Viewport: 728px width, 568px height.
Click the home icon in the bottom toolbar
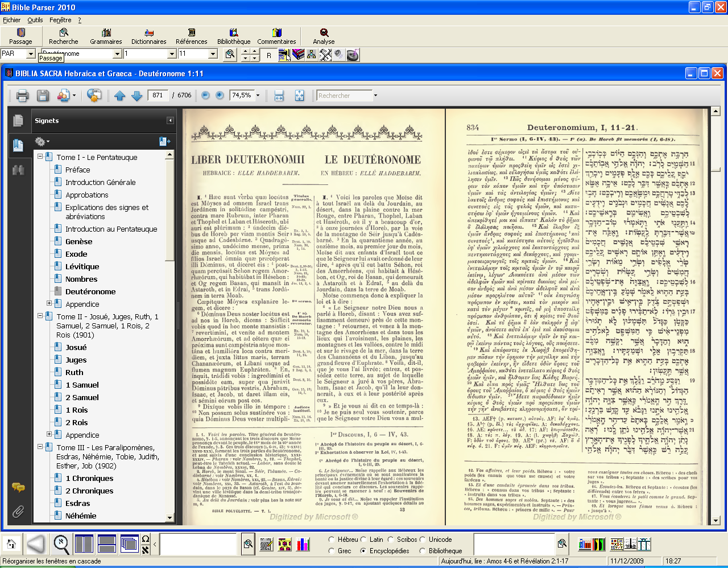[11, 544]
